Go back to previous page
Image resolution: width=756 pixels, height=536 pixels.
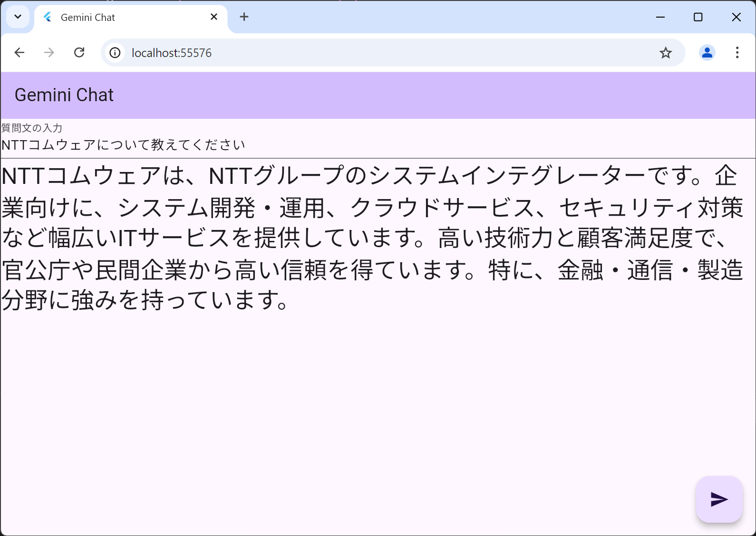tap(19, 53)
